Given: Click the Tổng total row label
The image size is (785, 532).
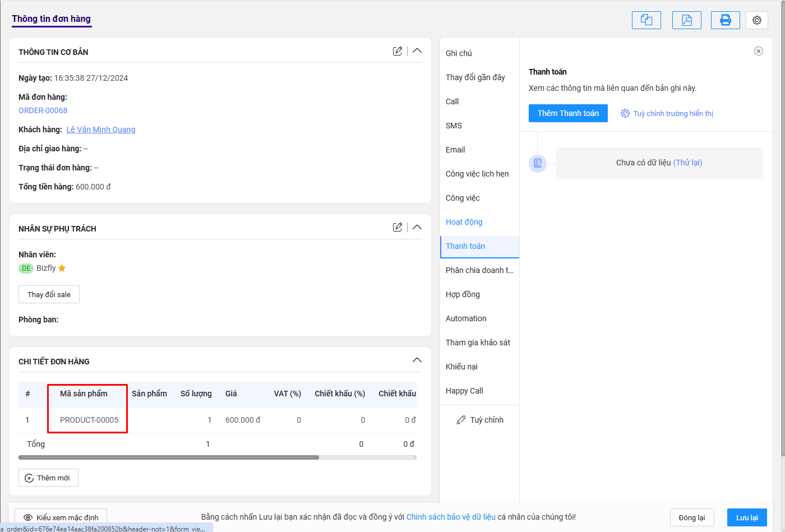Looking at the screenshot, I should pyautogui.click(x=36, y=444).
